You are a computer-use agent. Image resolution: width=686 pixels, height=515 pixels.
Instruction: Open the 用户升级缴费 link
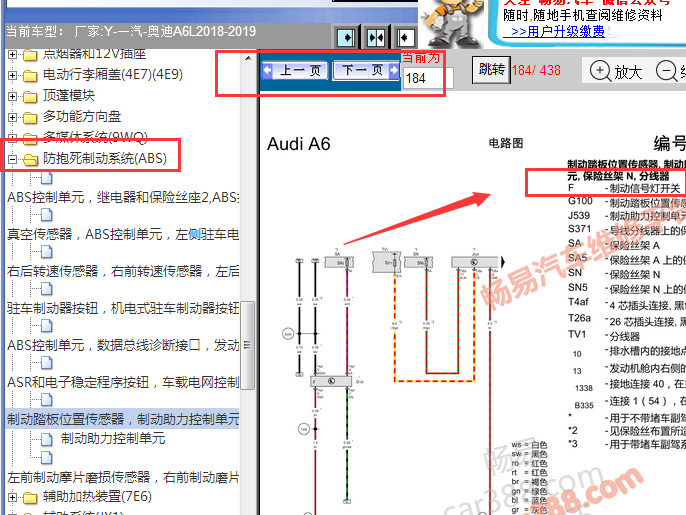click(557, 32)
